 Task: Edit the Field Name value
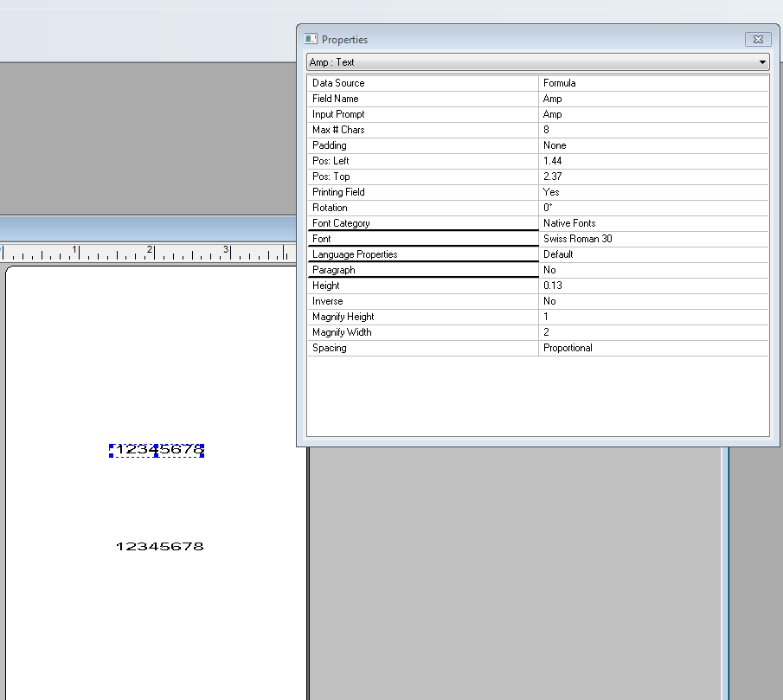[x=653, y=99]
